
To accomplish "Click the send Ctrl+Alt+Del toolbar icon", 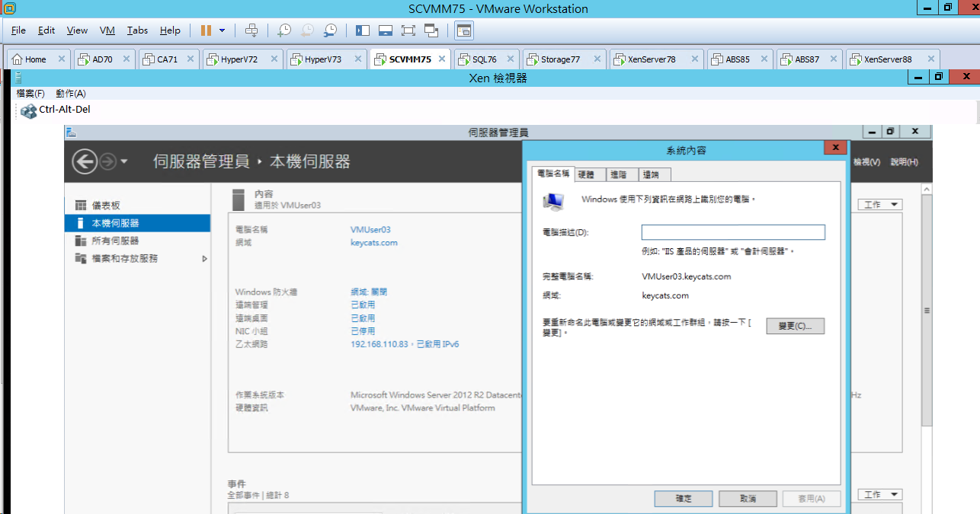I will click(251, 30).
